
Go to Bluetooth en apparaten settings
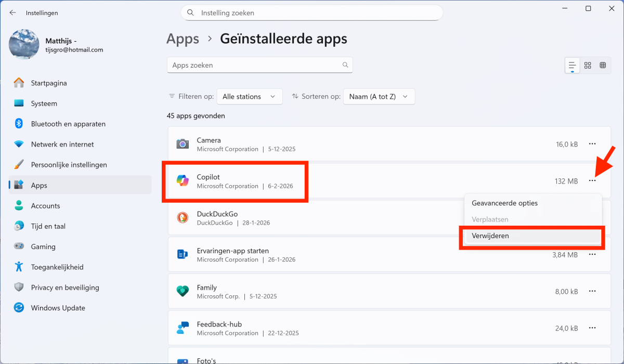tap(68, 124)
